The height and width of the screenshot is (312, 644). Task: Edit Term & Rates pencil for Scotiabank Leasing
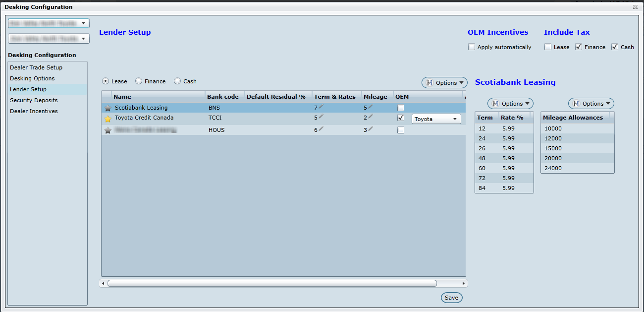point(321,107)
